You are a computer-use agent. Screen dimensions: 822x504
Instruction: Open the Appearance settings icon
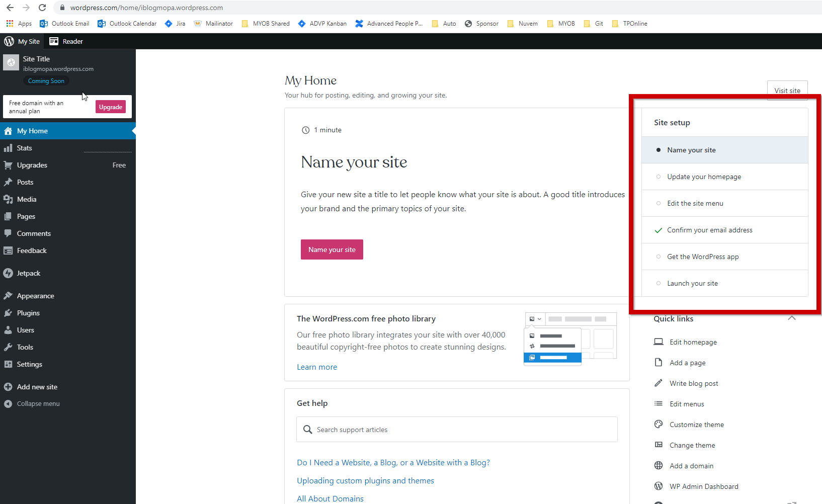point(8,296)
